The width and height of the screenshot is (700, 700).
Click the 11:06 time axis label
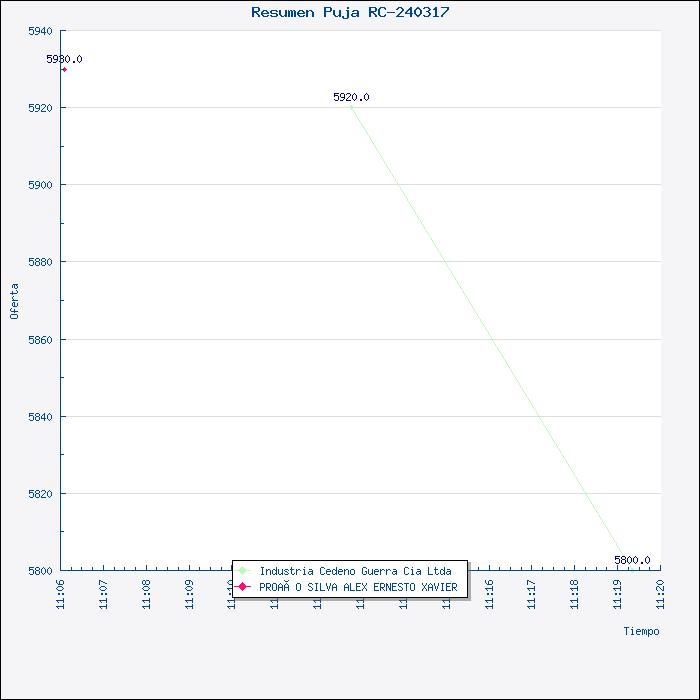60,595
